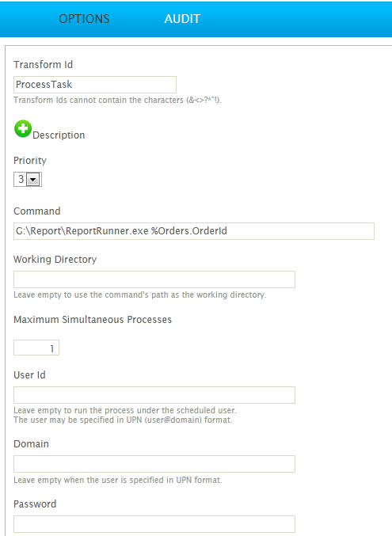The width and height of the screenshot is (392, 536).
Task: Open the AUDIT tab
Action: [182, 19]
